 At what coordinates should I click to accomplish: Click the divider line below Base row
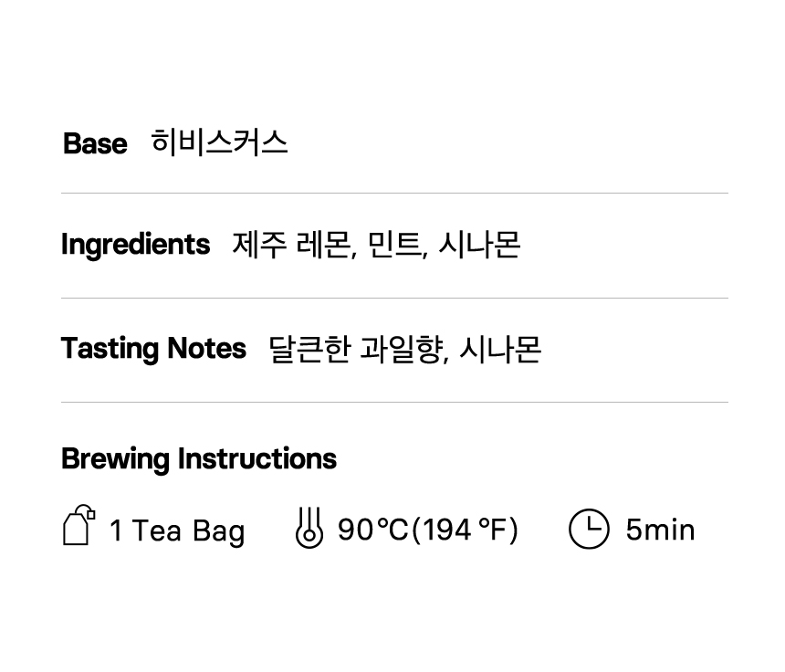[394, 193]
